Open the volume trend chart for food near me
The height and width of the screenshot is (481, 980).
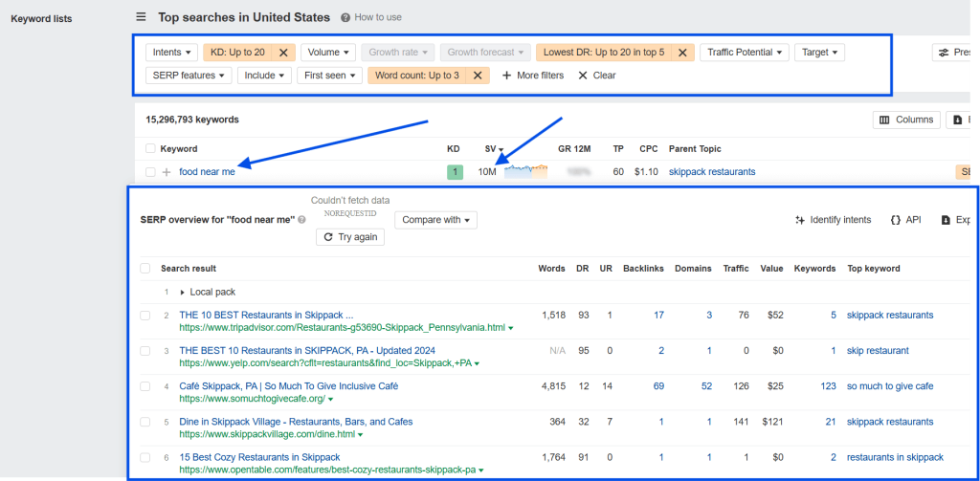(x=525, y=171)
